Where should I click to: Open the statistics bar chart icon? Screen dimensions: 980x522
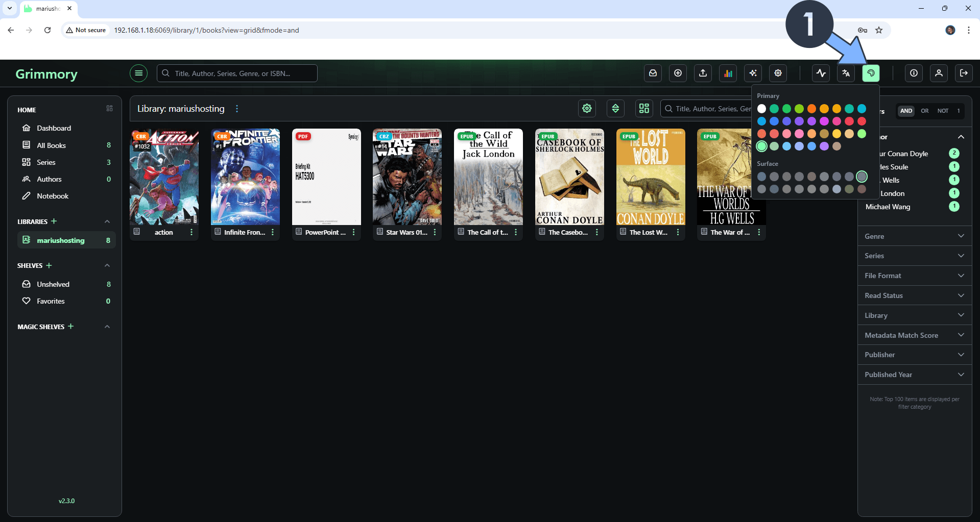coord(728,73)
